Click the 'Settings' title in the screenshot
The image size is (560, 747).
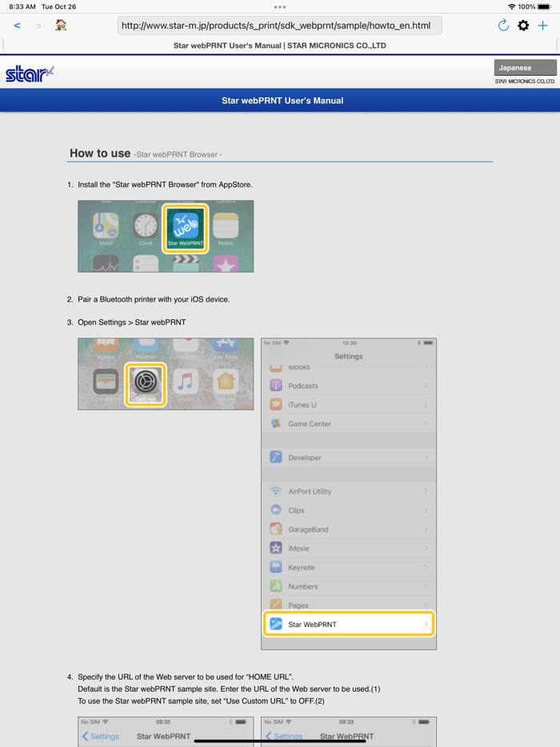pos(348,357)
